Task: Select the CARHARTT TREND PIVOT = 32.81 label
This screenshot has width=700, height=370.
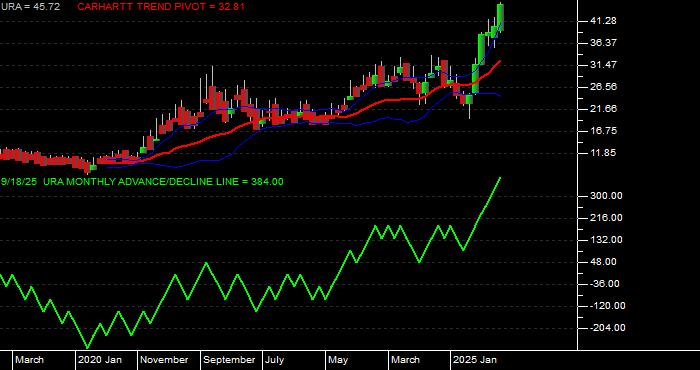Action: (x=161, y=7)
